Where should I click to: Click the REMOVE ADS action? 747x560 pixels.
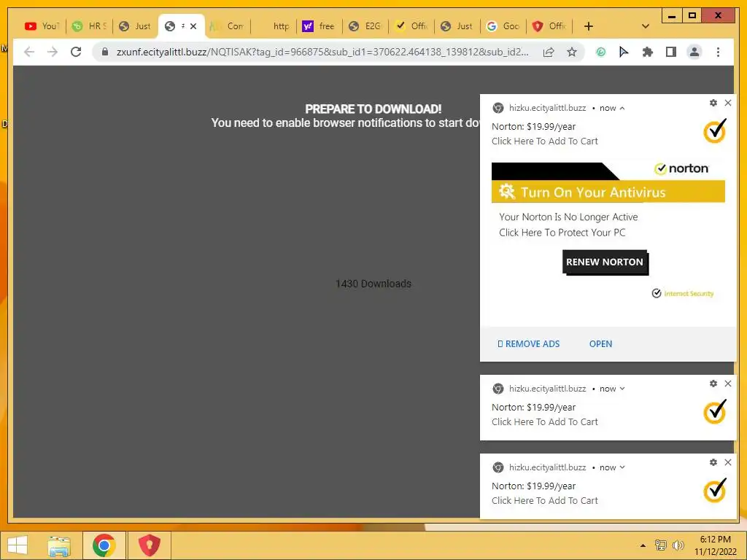tap(528, 344)
